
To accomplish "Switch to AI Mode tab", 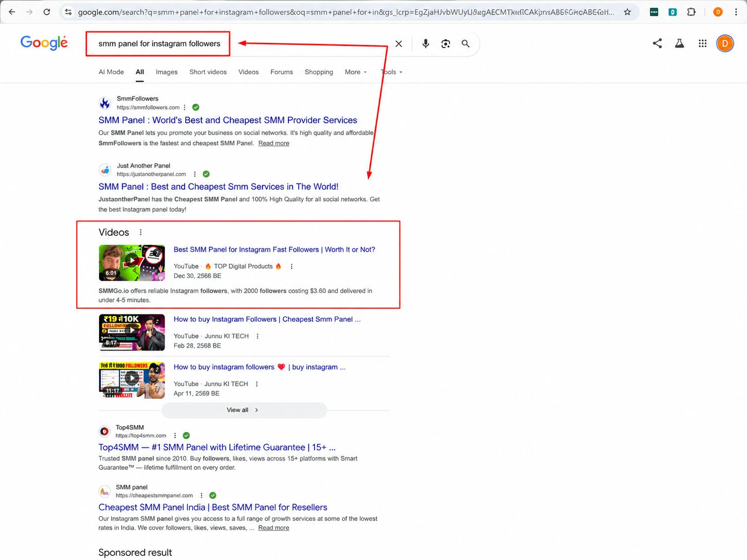I will click(111, 72).
